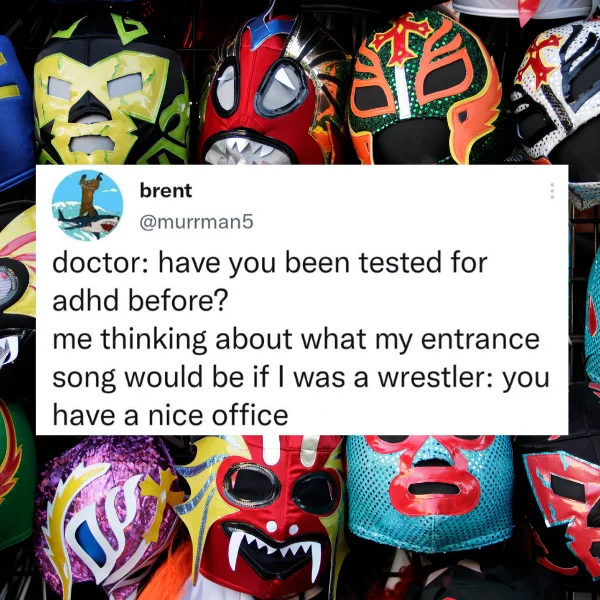Screen dimensions: 600x600
Task: Select the purple sequin mask with gold cross
Action: coord(107,517)
